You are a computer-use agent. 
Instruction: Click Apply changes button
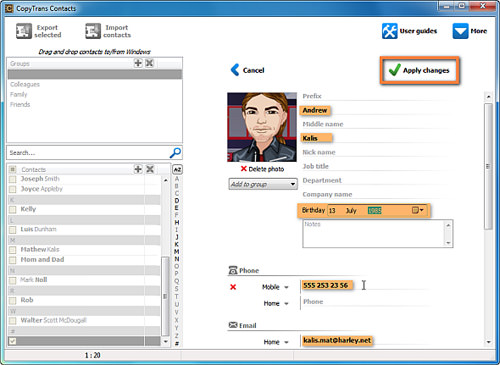click(420, 70)
